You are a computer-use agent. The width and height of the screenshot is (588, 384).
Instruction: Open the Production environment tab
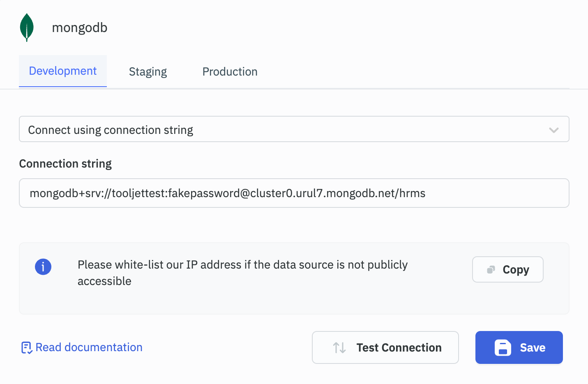click(230, 72)
